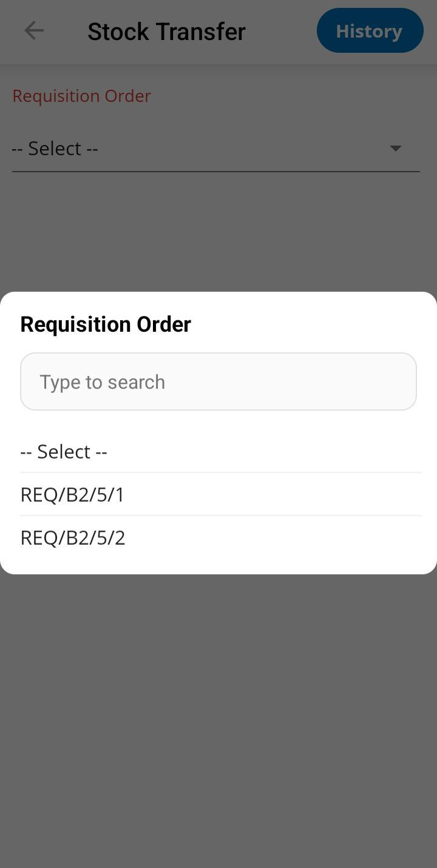Viewport: 437px width, 868px height.
Task: Open the History page
Action: (370, 31)
